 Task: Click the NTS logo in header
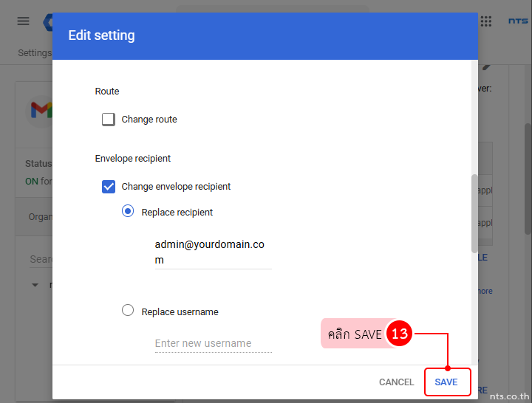click(x=518, y=21)
